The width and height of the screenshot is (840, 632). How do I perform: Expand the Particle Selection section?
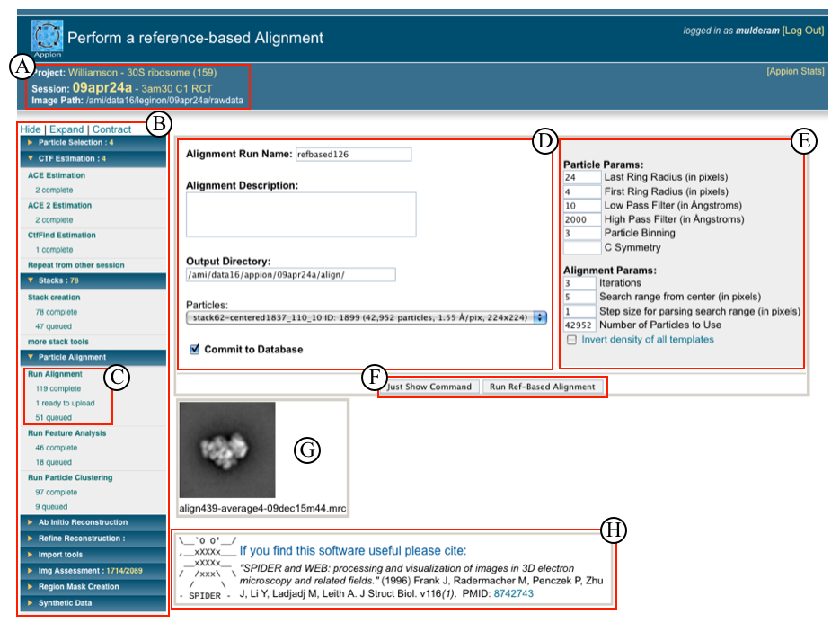pyautogui.click(x=75, y=142)
